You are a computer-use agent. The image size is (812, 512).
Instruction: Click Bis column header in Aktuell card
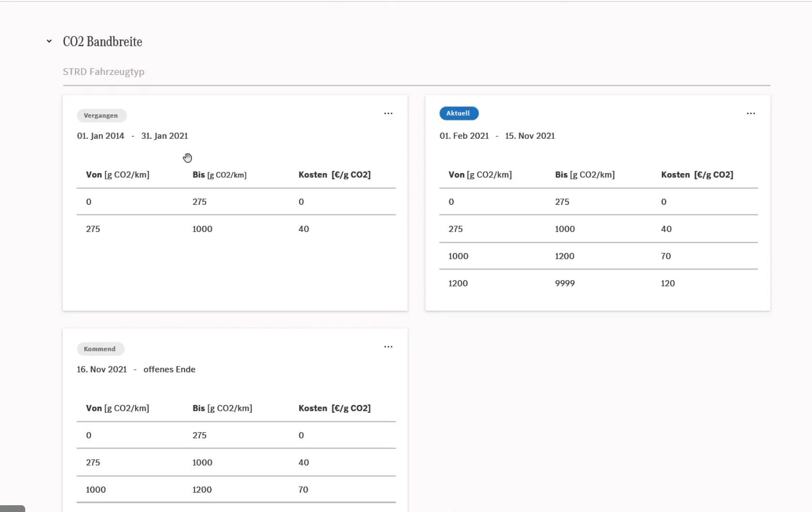585,175
